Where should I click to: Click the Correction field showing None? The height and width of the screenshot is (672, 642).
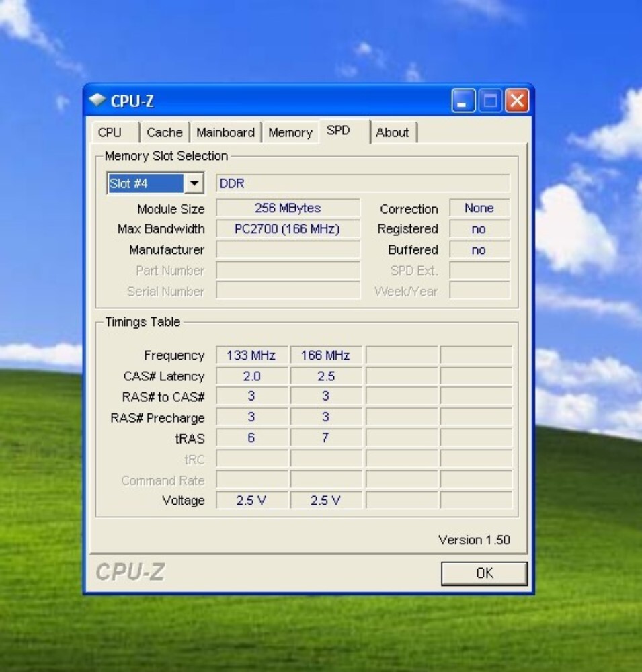pos(479,208)
